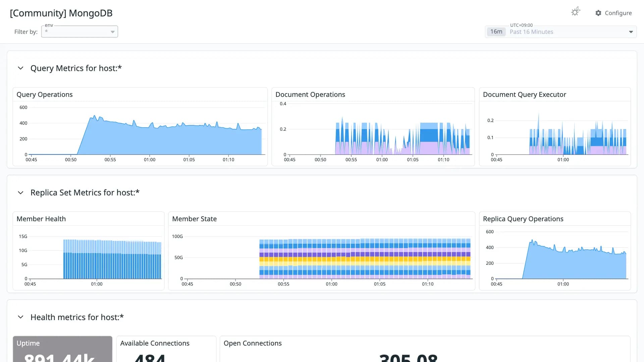The width and height of the screenshot is (644, 362).
Task: Open the Past 16 Minutes time range dropdown
Action: point(561,32)
